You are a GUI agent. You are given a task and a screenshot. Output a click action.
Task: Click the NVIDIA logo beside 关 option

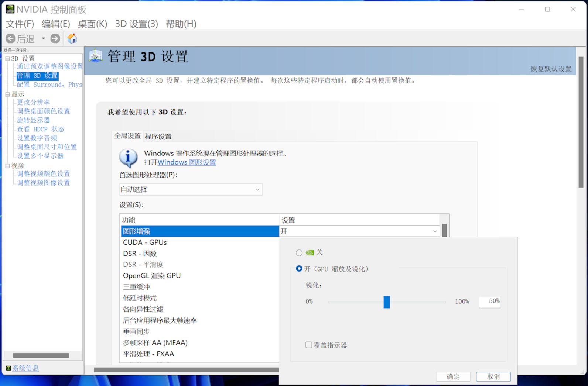coord(310,252)
